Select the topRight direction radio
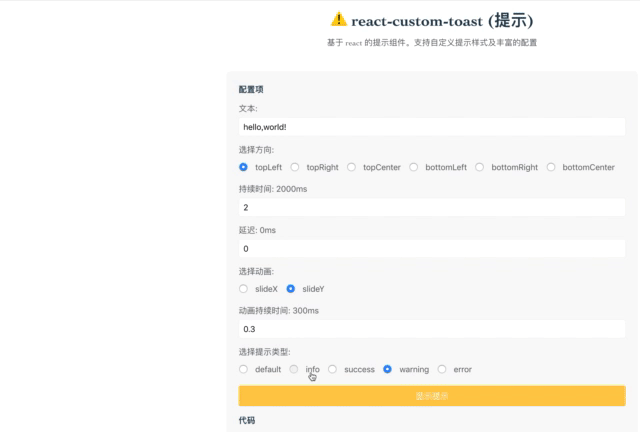640x432 pixels. tap(295, 167)
